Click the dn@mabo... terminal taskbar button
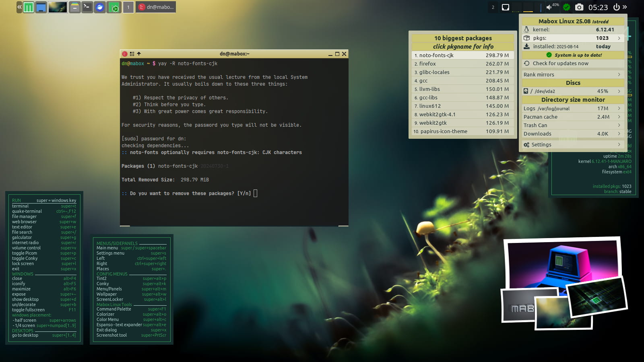Image resolution: width=644 pixels, height=362 pixels. tap(156, 7)
